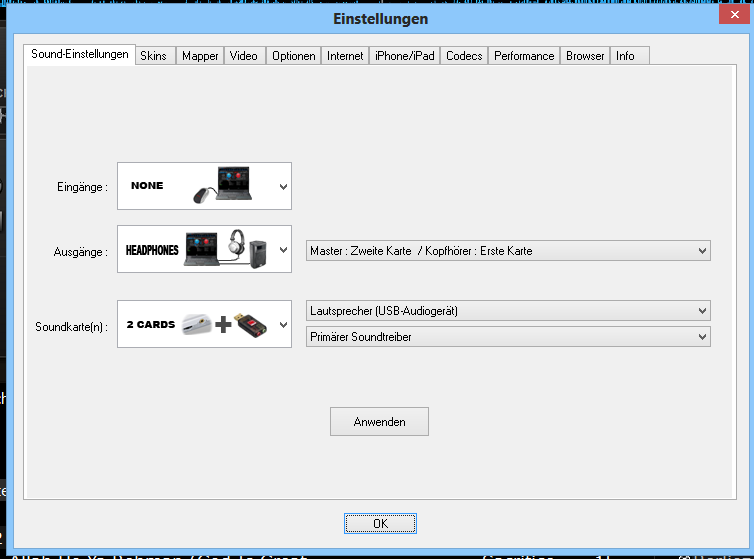This screenshot has width=754, height=559.
Task: Open the Master / Kopfhörer routing dropdown
Action: click(508, 251)
